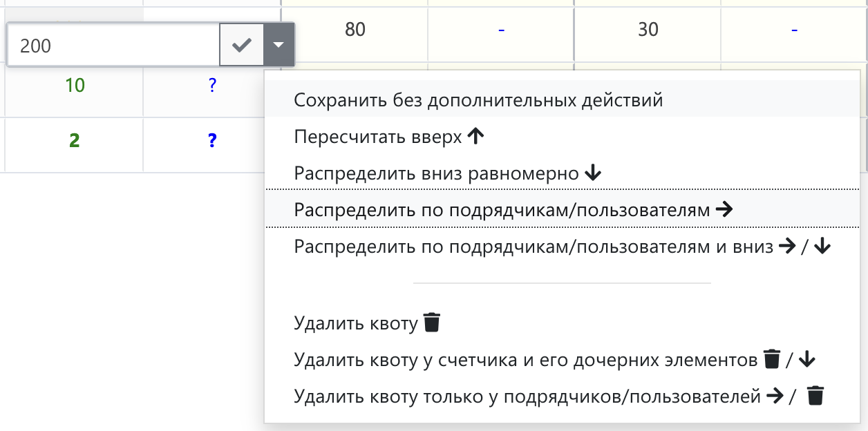
Task: Click the quota input field containing 200
Action: pyautogui.click(x=113, y=45)
